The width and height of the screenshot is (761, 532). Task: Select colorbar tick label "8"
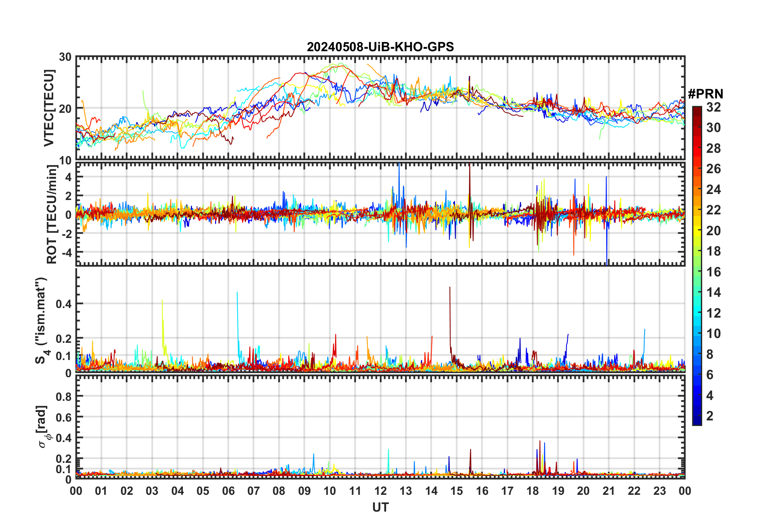click(x=710, y=354)
